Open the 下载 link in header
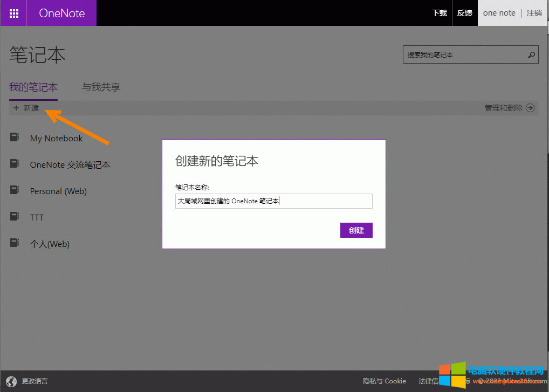This screenshot has width=549, height=392. [x=439, y=13]
